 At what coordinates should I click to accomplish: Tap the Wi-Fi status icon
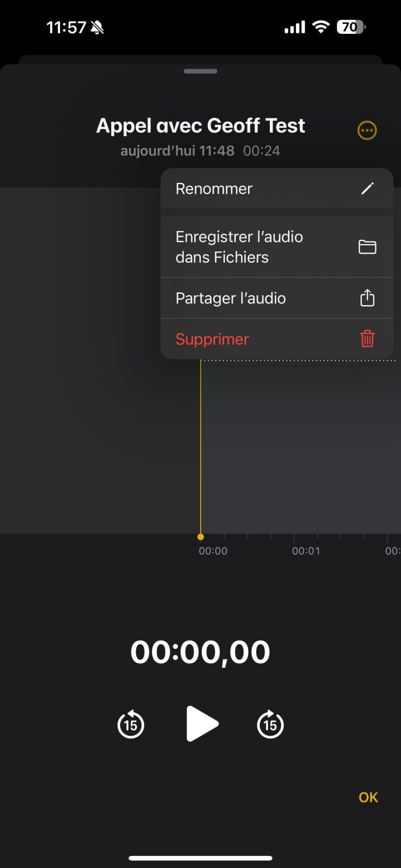(321, 27)
